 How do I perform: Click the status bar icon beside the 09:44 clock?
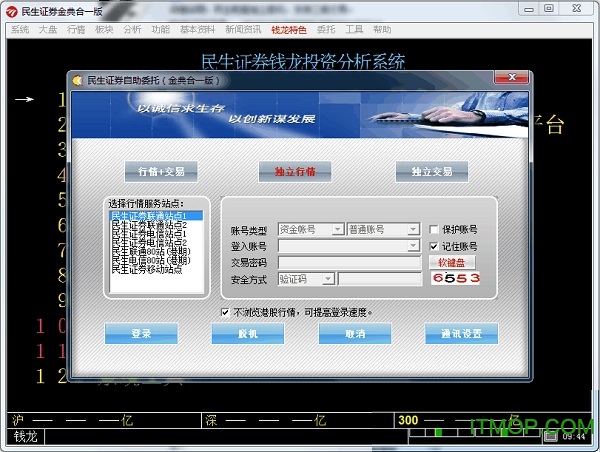point(550,436)
